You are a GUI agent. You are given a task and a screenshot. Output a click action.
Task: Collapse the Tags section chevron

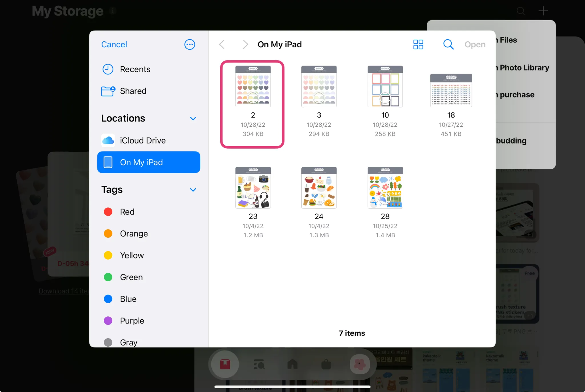click(193, 190)
